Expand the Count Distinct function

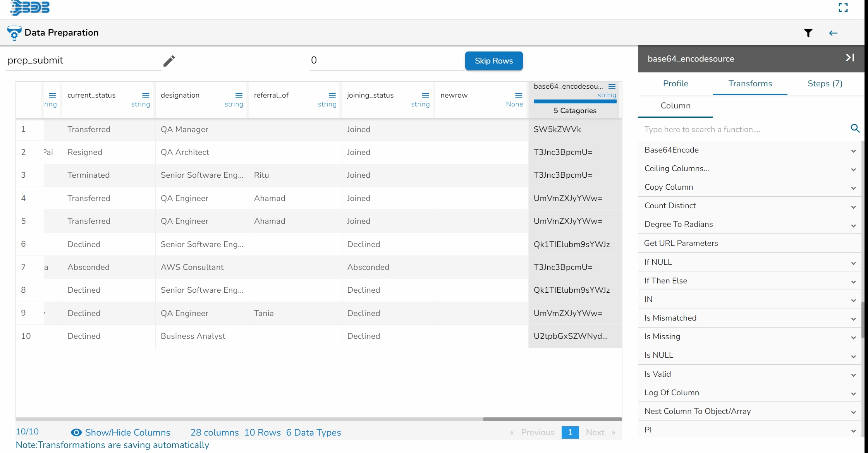pos(853,206)
